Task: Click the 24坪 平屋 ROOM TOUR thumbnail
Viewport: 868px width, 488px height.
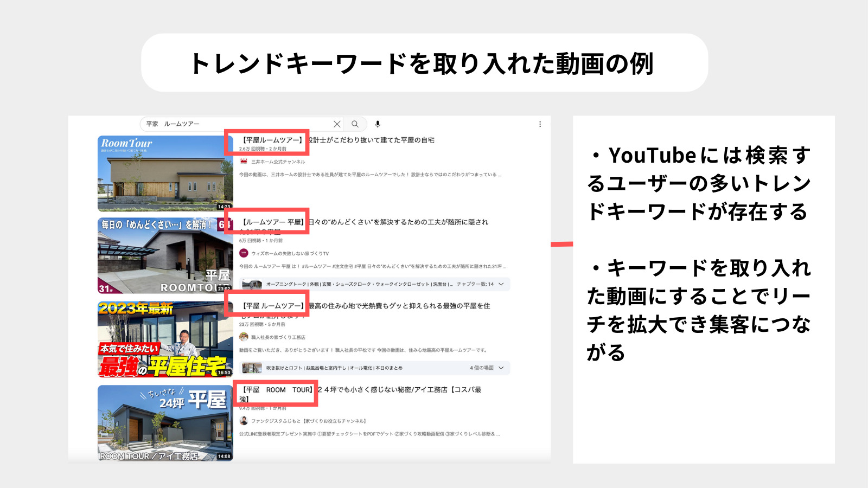Action: 164,424
